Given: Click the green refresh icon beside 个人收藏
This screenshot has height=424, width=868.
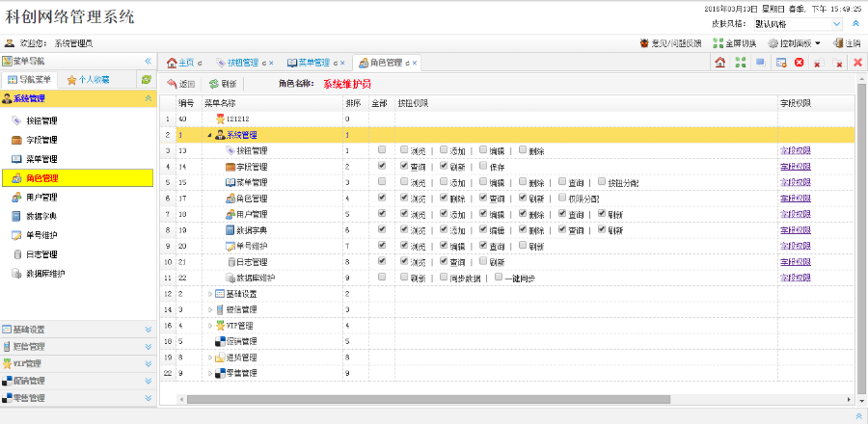Looking at the screenshot, I should (x=146, y=79).
